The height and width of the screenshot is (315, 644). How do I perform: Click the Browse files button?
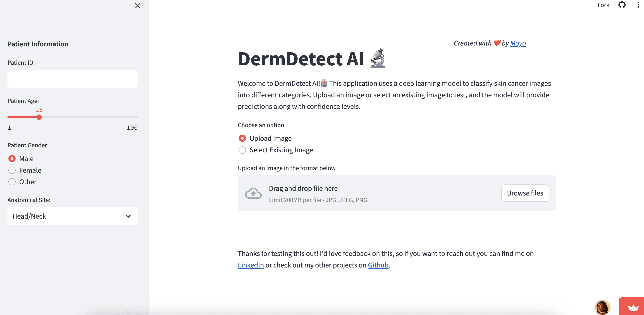pyautogui.click(x=525, y=193)
